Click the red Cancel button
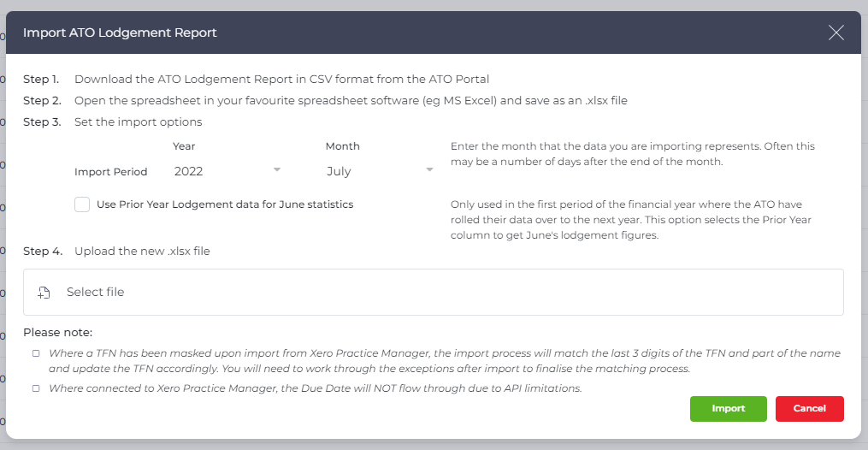This screenshot has width=868, height=450. 809,408
